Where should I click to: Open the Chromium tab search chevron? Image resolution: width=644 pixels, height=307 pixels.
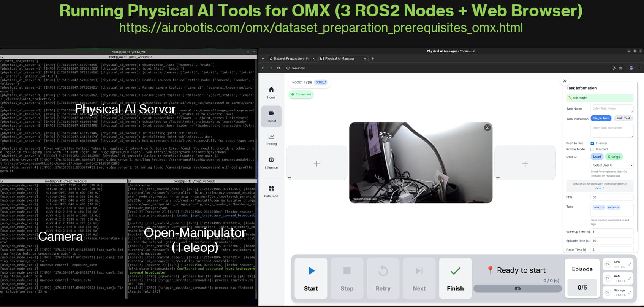coord(263,59)
